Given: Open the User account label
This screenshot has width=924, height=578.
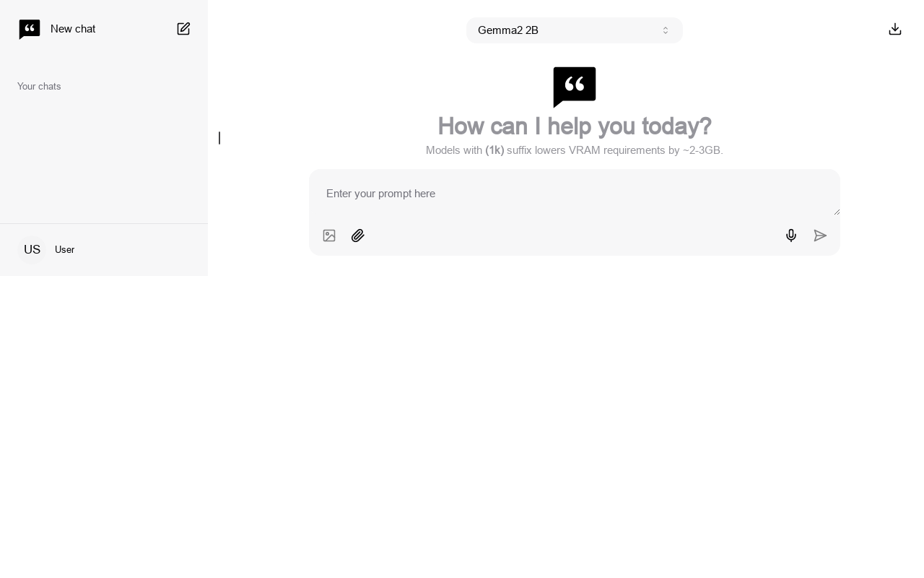Looking at the screenshot, I should click(65, 250).
